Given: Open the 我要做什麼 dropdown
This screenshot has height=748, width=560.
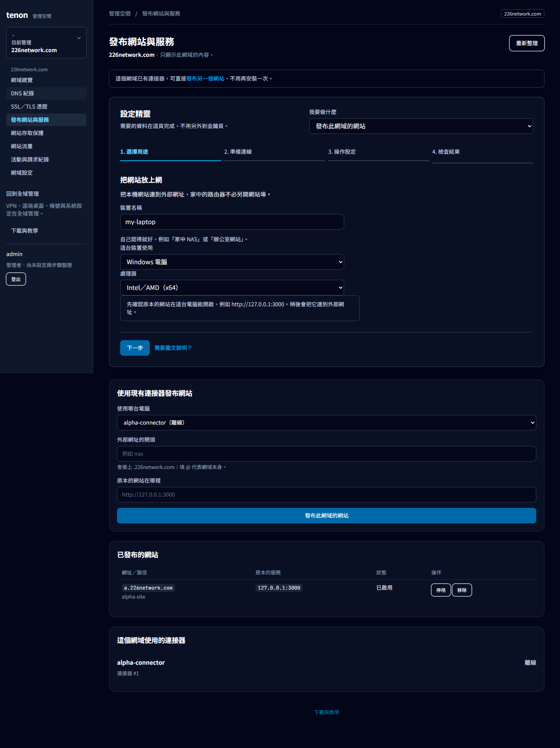Looking at the screenshot, I should click(421, 126).
